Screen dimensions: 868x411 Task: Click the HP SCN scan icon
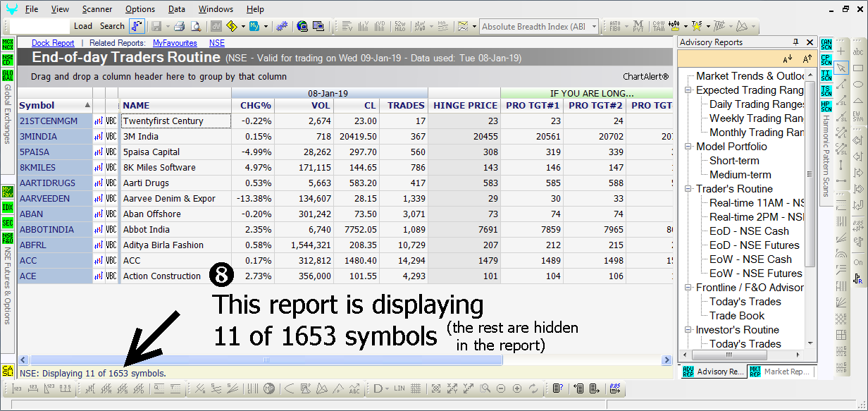point(826,106)
